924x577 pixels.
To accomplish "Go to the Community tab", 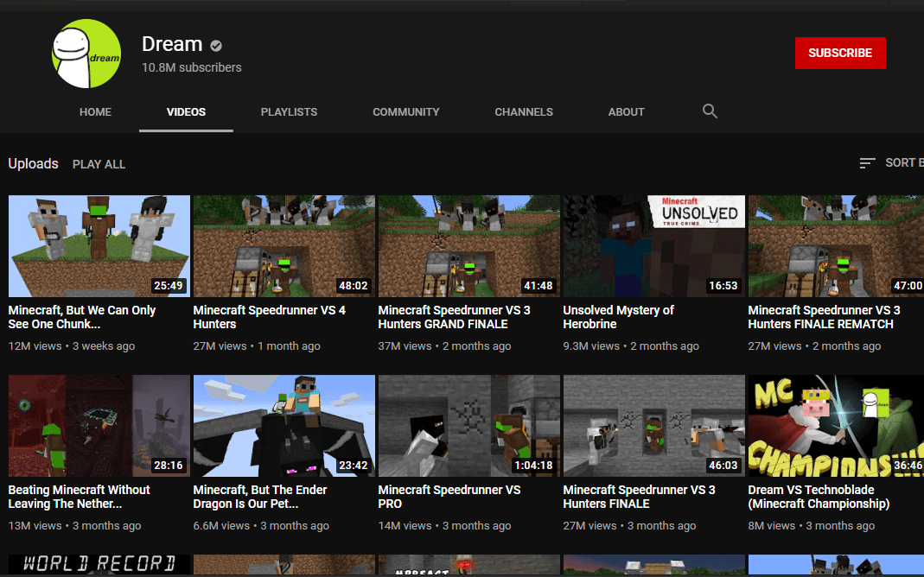I will coord(406,112).
